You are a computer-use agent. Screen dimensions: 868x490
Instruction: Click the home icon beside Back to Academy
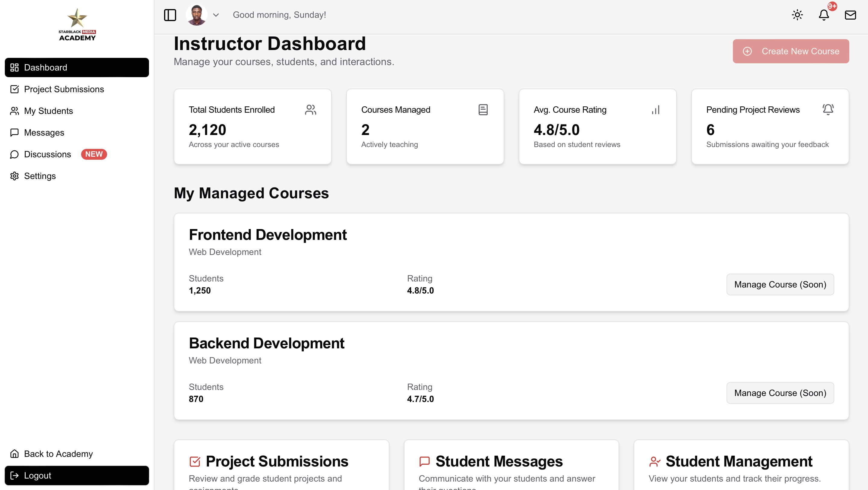coord(14,454)
